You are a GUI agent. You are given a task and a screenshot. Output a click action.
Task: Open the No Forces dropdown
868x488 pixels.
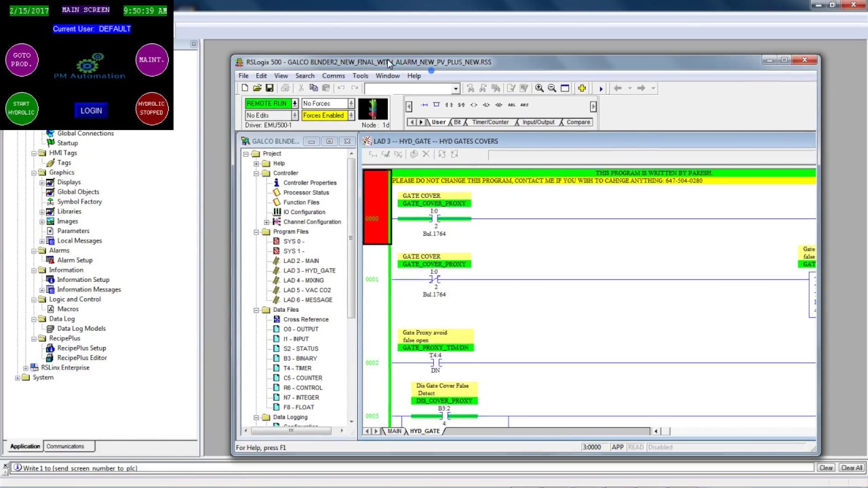click(351, 104)
